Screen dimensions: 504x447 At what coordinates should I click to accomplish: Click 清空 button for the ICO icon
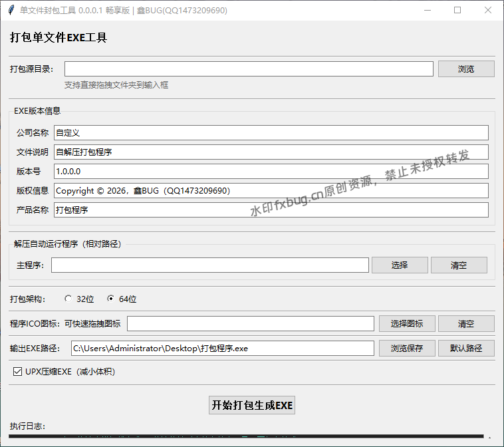click(x=466, y=323)
